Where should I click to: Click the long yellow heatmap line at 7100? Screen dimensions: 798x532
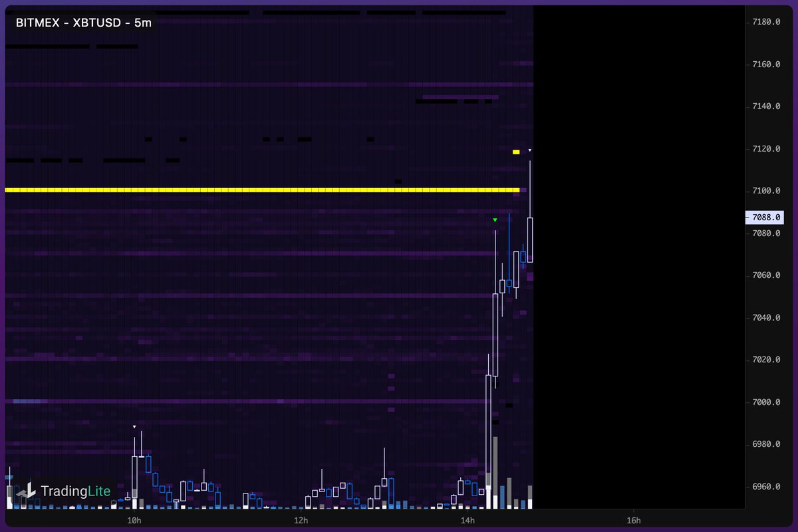(262, 190)
